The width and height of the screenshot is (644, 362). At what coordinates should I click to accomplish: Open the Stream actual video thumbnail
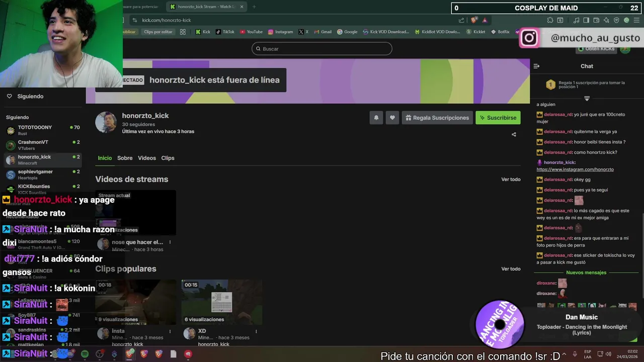tap(136, 213)
